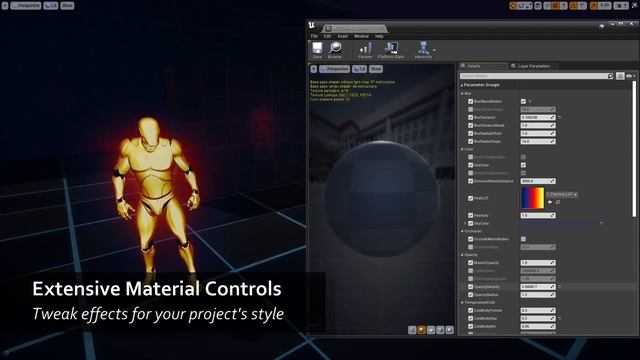640x360 pixels.
Task: Open the Window menu
Action: tap(361, 36)
